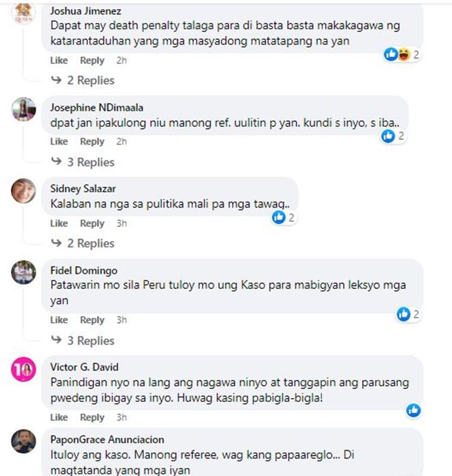Like Joshua Jimenez's comment
The height and width of the screenshot is (476, 452).
[x=59, y=60]
